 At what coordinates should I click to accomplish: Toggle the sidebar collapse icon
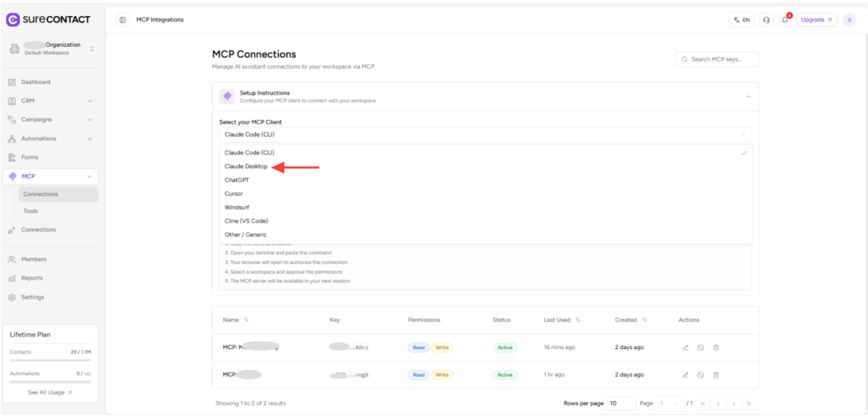[x=123, y=20]
